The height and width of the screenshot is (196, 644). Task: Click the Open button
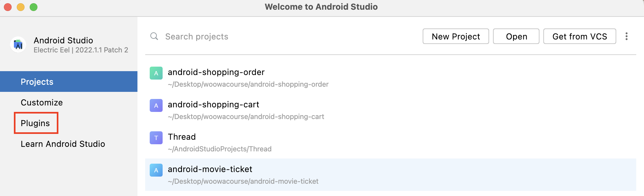(516, 36)
